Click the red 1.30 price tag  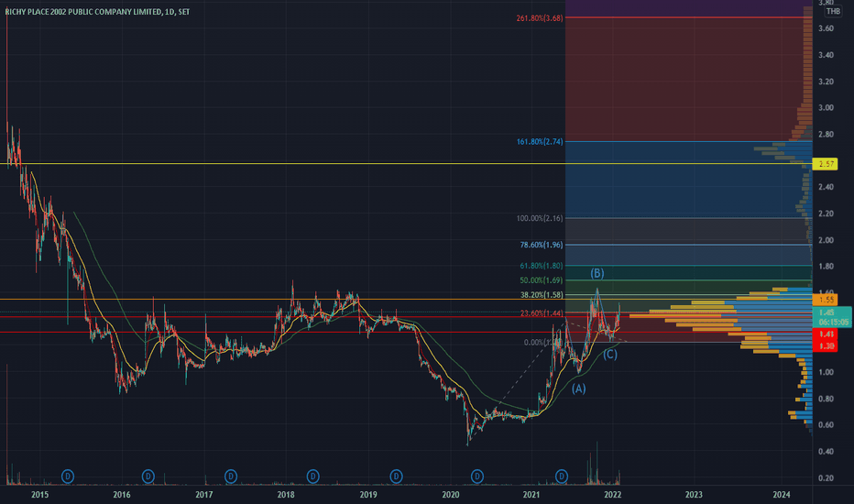pyautogui.click(x=825, y=346)
